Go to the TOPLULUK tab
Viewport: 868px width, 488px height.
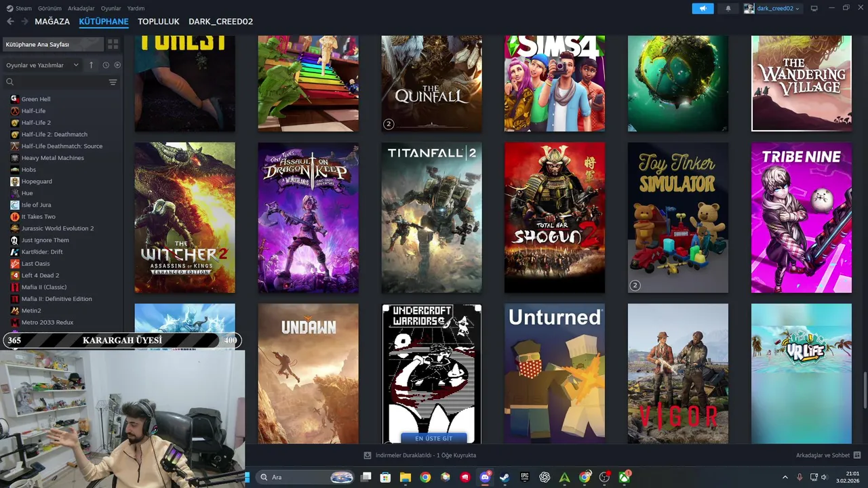[159, 22]
